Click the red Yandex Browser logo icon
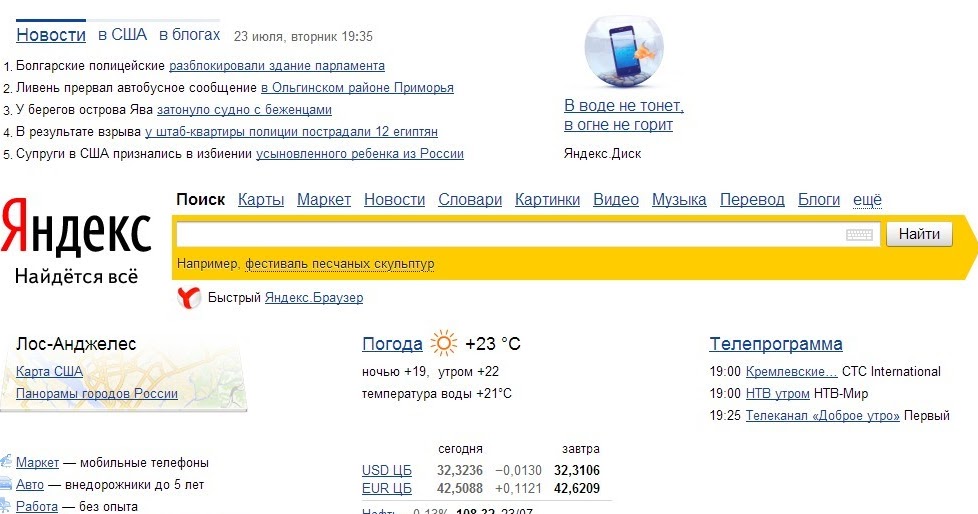The width and height of the screenshot is (978, 514). pyautogui.click(x=189, y=298)
